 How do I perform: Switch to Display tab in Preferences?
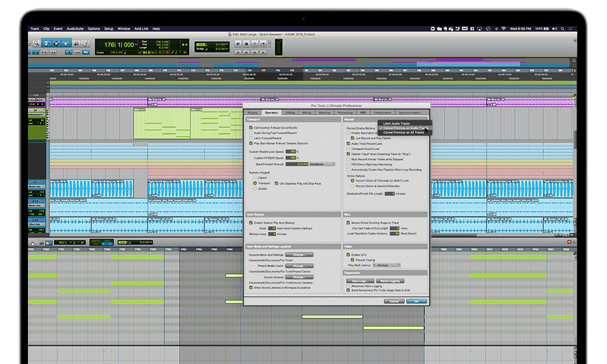tap(253, 113)
